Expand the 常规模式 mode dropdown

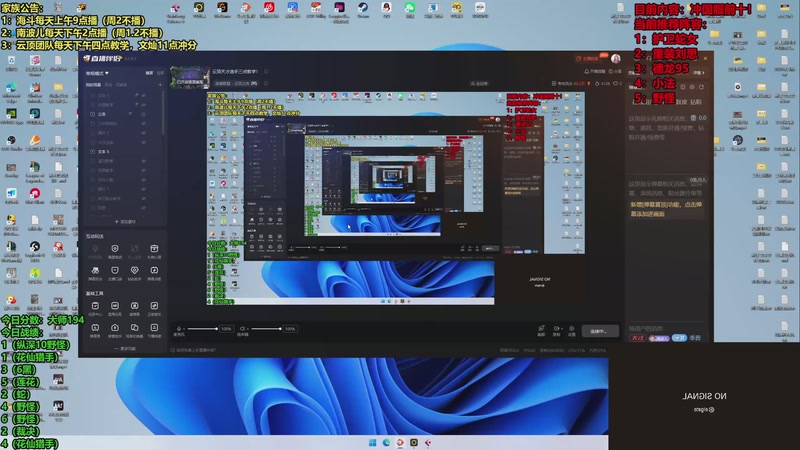97,73
